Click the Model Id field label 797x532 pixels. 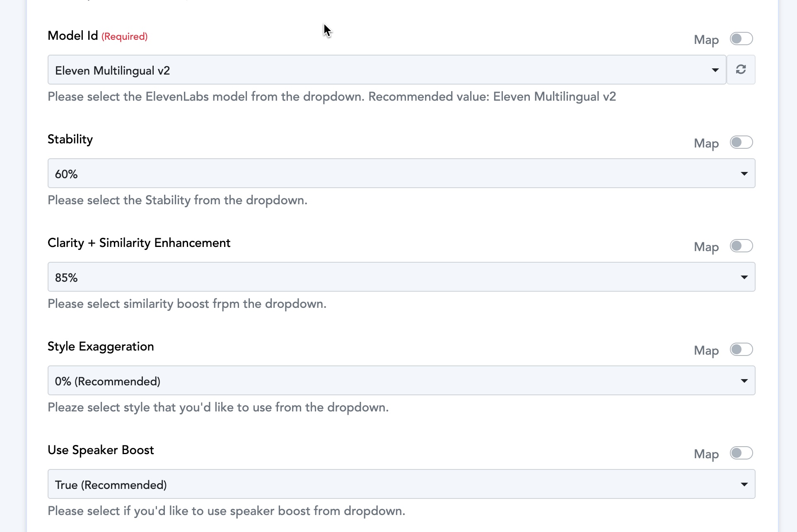pos(72,36)
